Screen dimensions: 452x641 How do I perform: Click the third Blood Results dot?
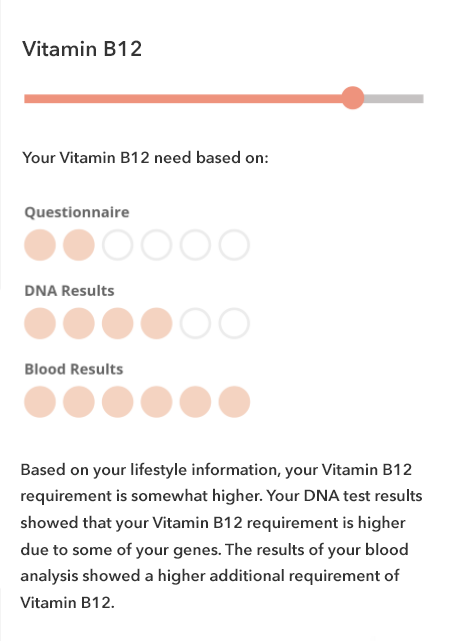[117, 402]
